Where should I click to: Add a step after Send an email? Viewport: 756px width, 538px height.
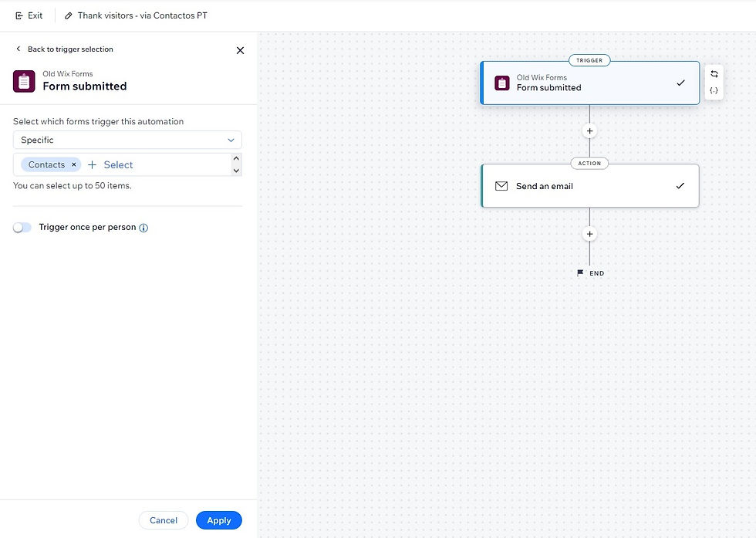(x=589, y=234)
